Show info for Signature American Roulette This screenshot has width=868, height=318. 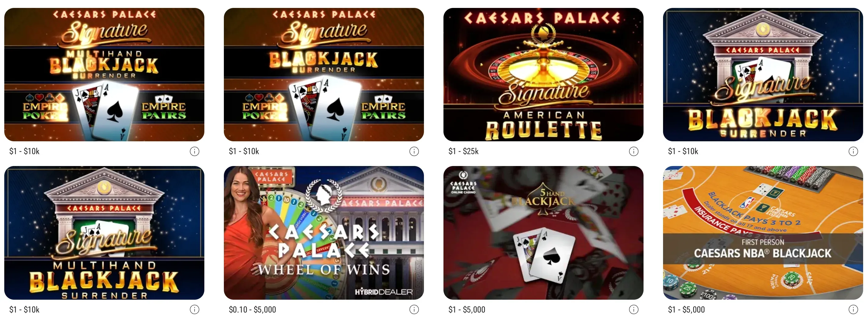point(634,151)
